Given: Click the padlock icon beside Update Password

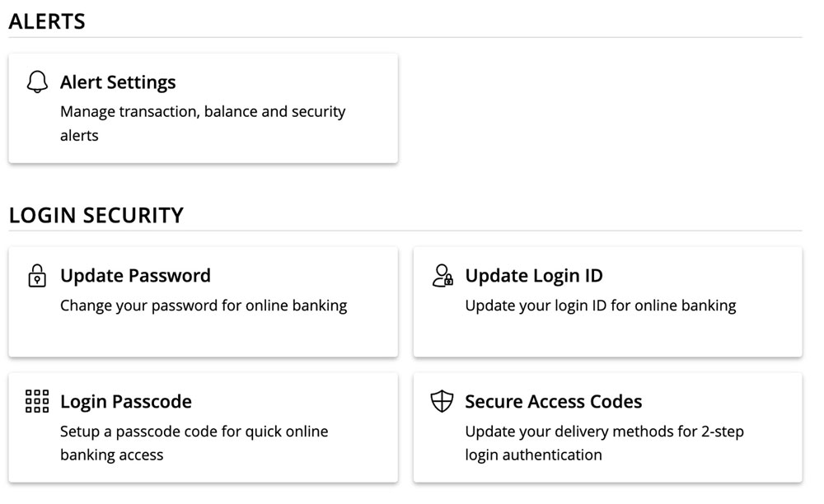Looking at the screenshot, I should (37, 276).
